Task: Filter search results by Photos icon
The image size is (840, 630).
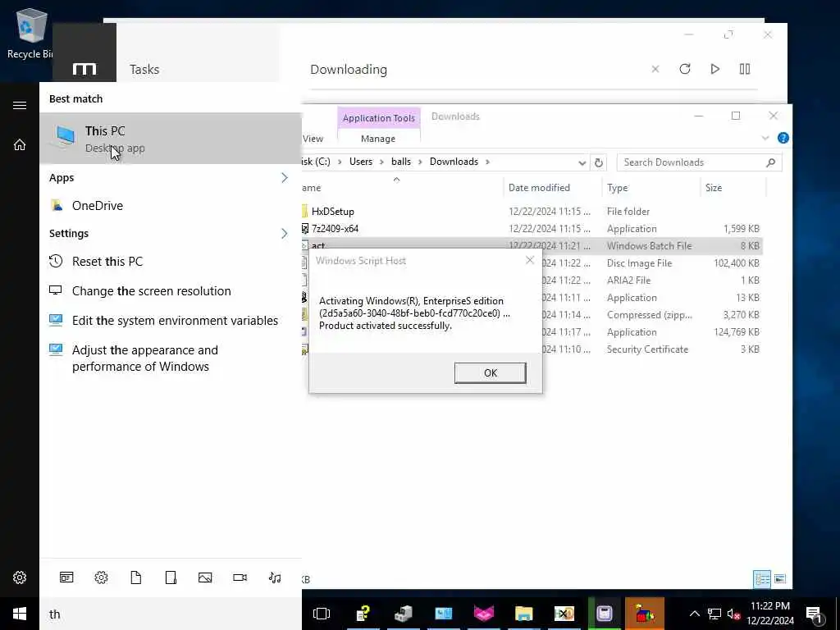Action: click(205, 577)
